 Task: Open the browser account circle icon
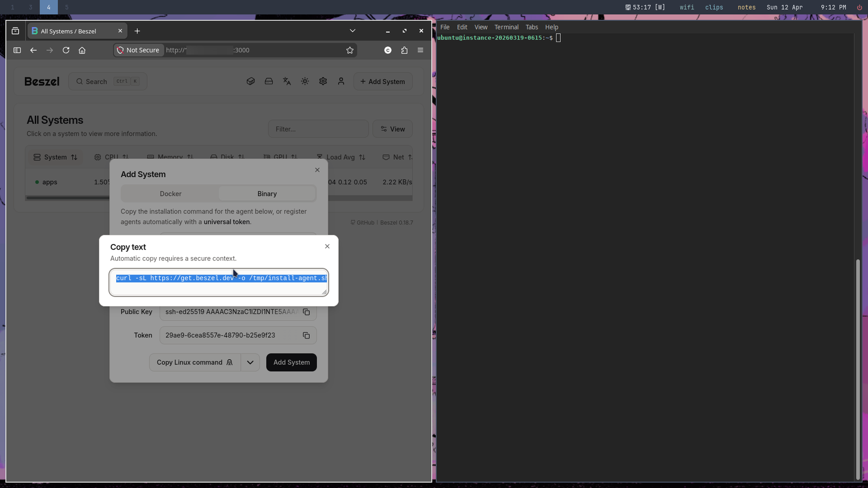click(x=388, y=50)
